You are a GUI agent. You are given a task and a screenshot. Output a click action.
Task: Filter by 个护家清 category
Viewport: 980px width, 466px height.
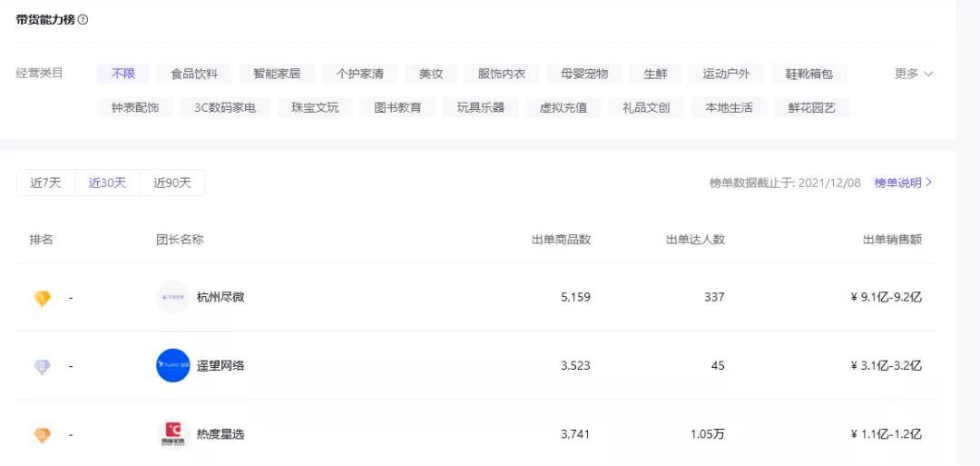[359, 74]
